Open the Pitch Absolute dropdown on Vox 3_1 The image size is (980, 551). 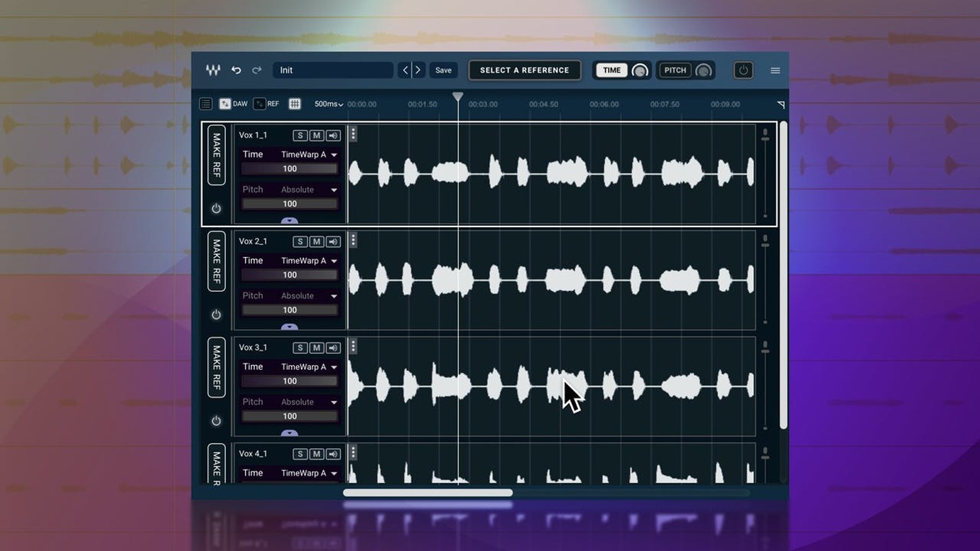[308, 402]
